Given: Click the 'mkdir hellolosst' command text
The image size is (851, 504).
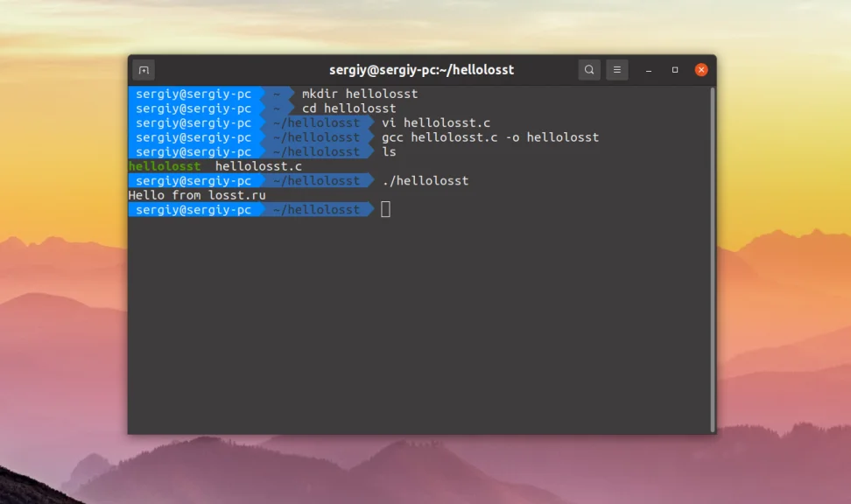Looking at the screenshot, I should click(360, 94).
